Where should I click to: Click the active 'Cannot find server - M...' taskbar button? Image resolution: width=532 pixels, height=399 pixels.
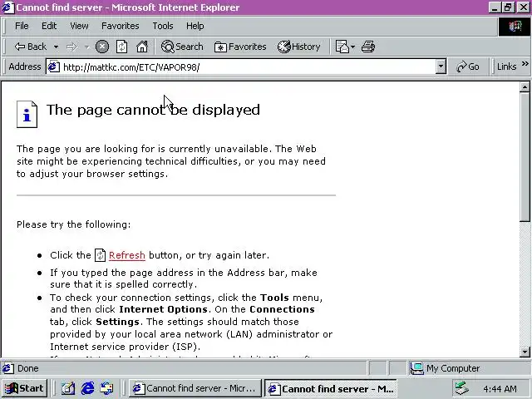coord(331,388)
